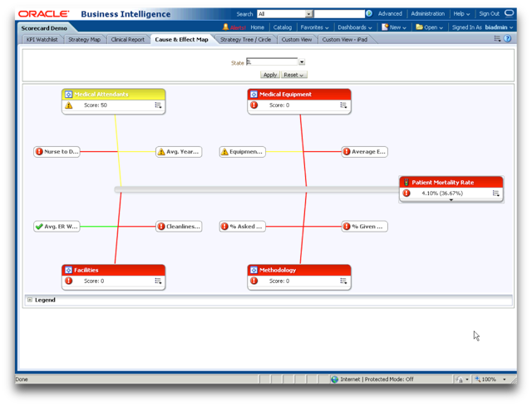532x406 pixels.
Task: Click warning status icon in Medical Attendants
Action: pyautogui.click(x=69, y=105)
